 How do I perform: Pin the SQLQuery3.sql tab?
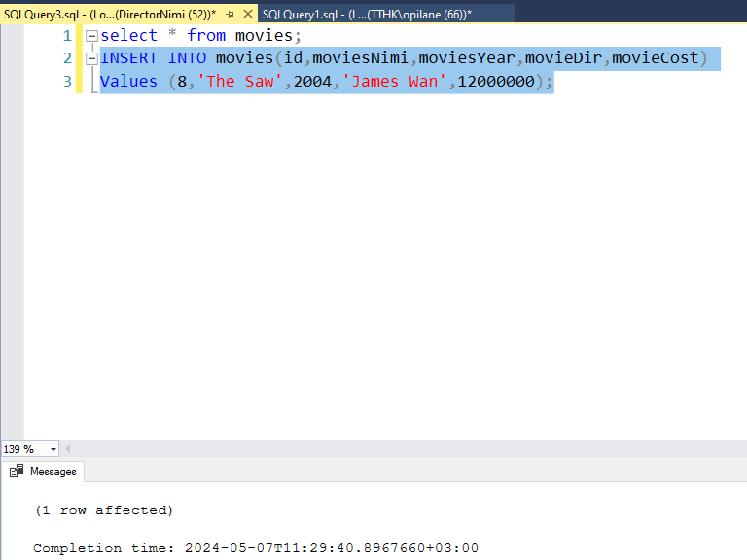pos(231,14)
